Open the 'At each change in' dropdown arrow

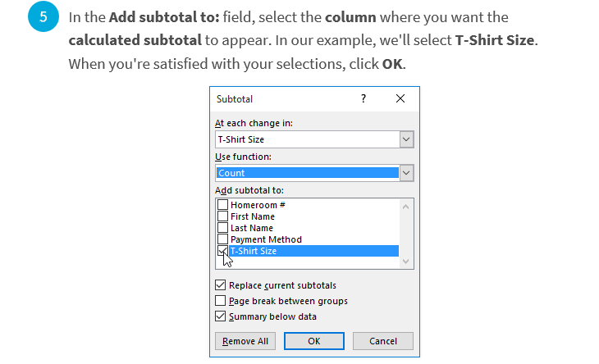(406, 139)
